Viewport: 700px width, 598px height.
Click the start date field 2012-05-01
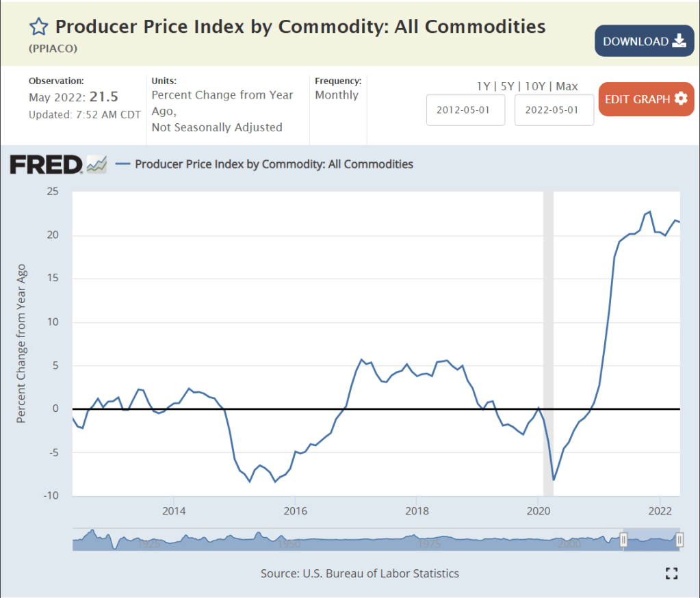coord(466,110)
